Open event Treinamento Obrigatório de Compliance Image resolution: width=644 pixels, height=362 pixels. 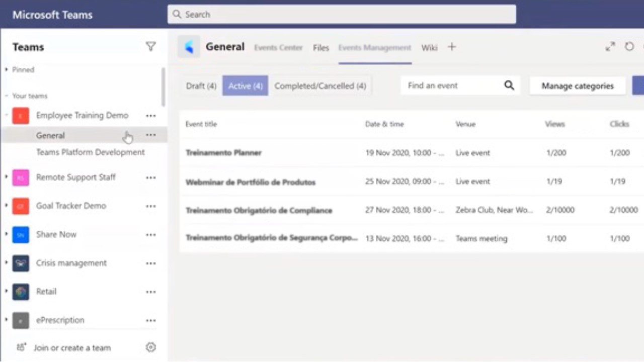coord(259,211)
